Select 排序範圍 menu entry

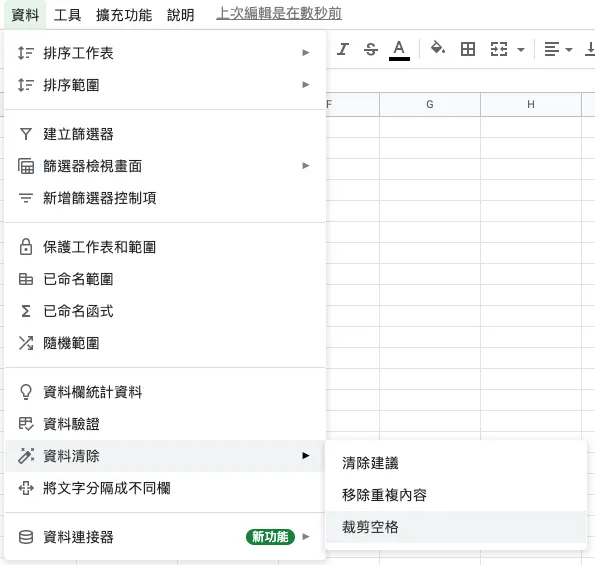coord(165,85)
